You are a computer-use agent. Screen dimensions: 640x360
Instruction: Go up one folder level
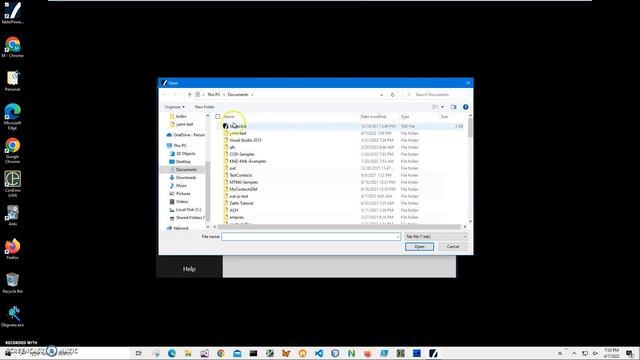189,95
